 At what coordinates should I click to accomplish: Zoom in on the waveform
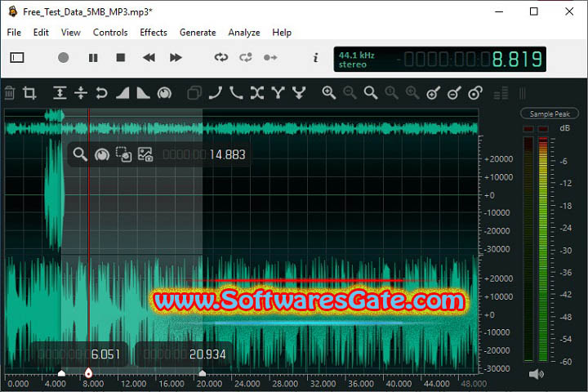329,92
